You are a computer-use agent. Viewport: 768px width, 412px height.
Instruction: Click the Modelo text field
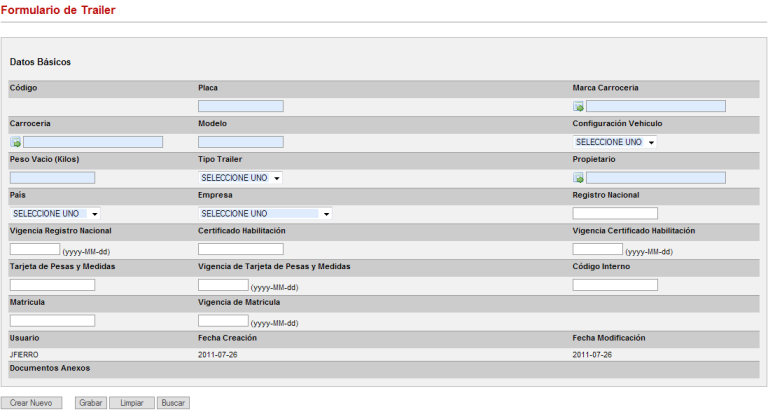[x=241, y=142]
